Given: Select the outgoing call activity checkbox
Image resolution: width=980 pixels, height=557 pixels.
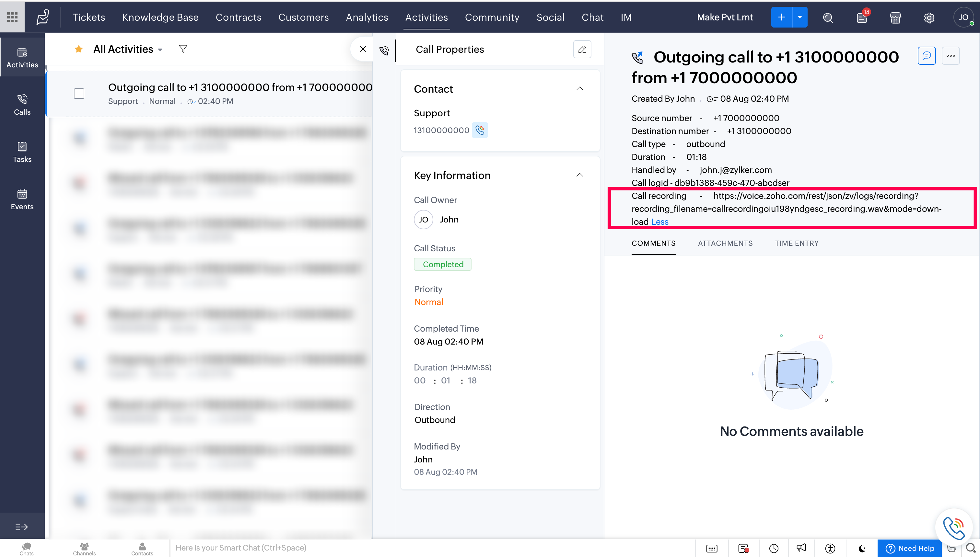Looking at the screenshot, I should (79, 94).
